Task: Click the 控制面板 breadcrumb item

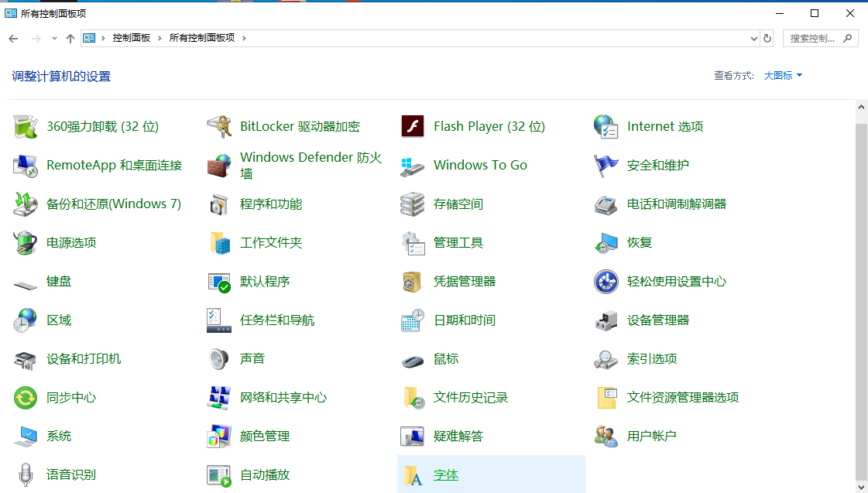Action: tap(131, 38)
